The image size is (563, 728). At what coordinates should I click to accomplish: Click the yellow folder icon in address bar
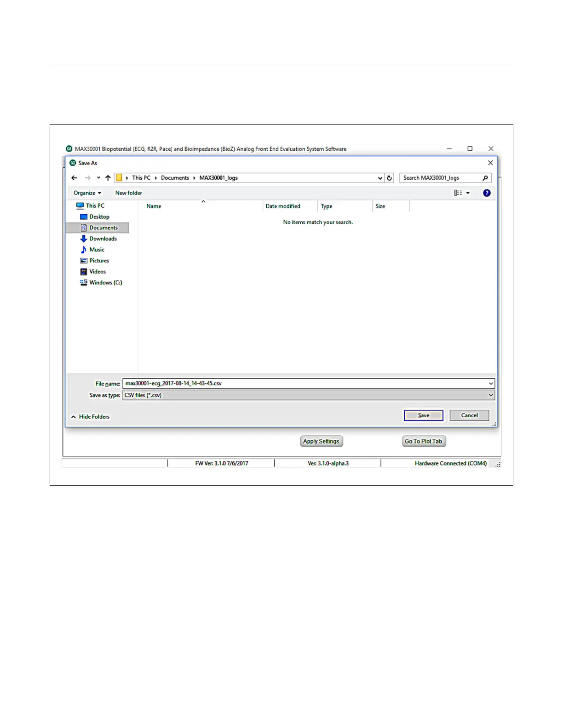click(x=119, y=178)
